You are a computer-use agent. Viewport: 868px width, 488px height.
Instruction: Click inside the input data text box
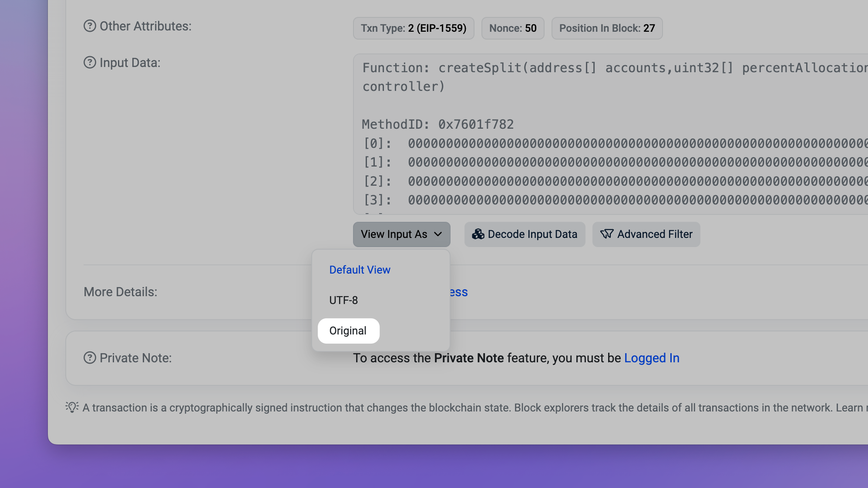(x=609, y=104)
